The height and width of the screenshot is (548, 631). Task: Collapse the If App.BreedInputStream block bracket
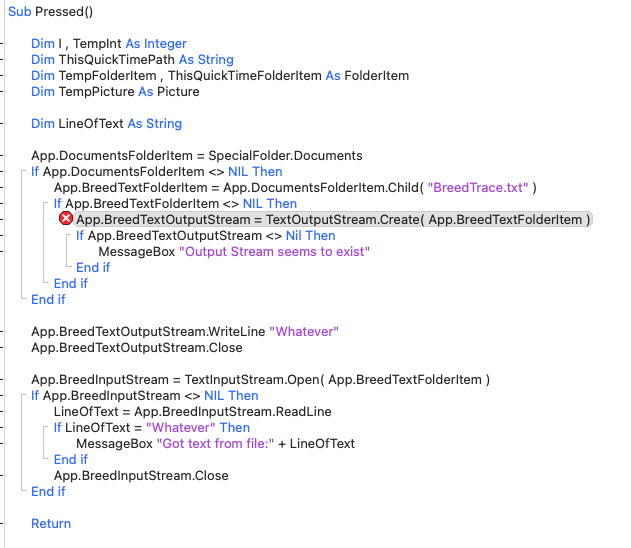[x=22, y=396]
